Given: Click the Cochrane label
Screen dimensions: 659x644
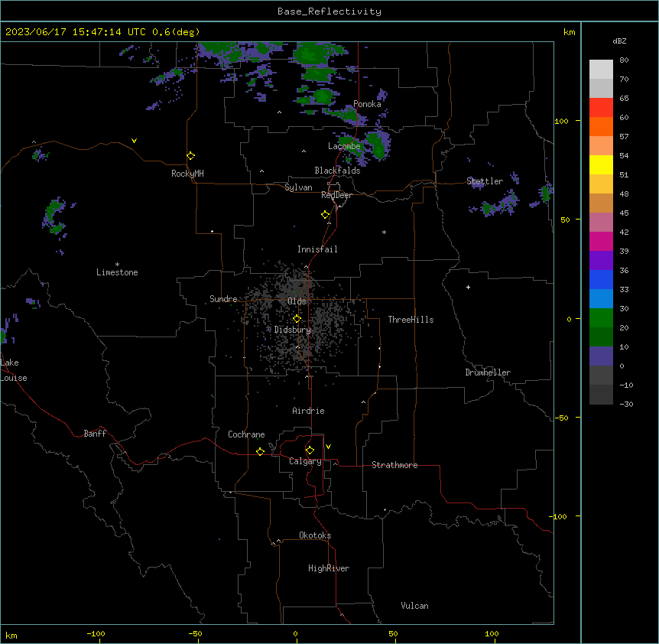Looking at the screenshot, I should pyautogui.click(x=246, y=434).
